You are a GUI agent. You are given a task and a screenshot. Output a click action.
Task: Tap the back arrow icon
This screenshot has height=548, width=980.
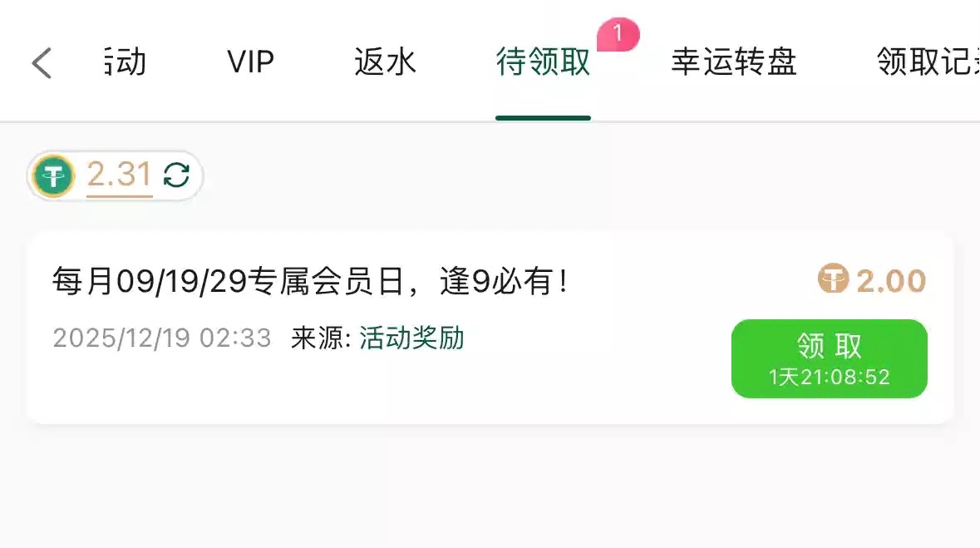coord(42,63)
